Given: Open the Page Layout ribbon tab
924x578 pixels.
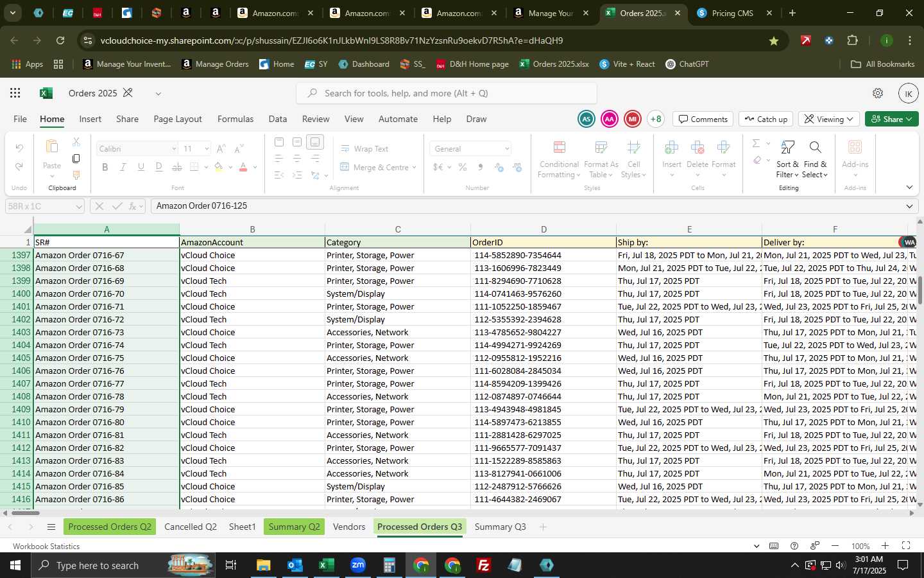Looking at the screenshot, I should 178,119.
